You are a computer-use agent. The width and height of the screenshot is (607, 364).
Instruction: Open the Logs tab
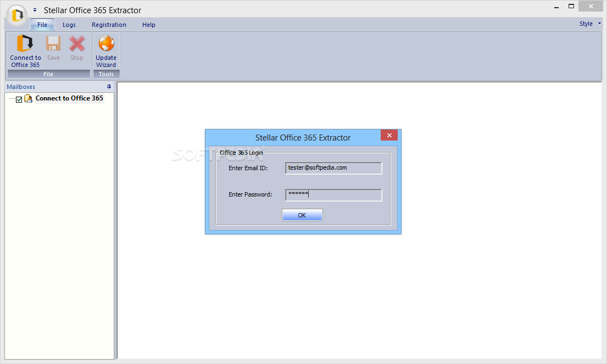[69, 25]
